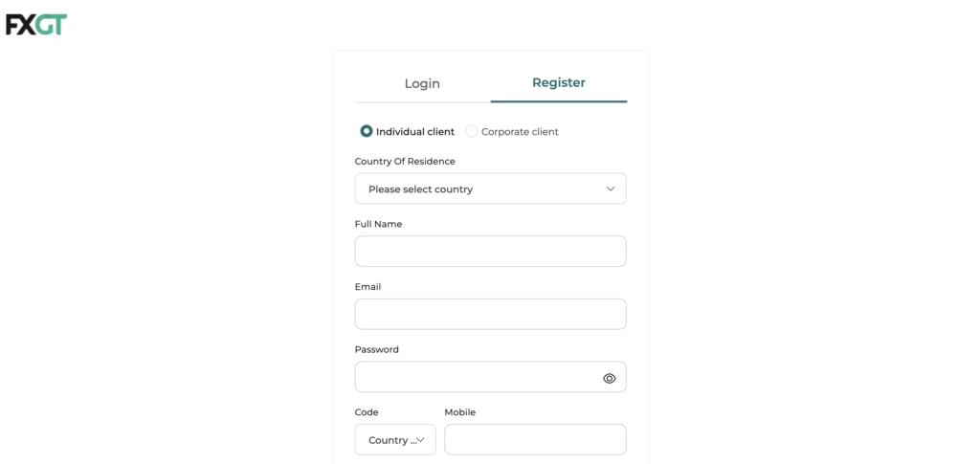Click the country dropdown chevron arrow

pyautogui.click(x=611, y=189)
